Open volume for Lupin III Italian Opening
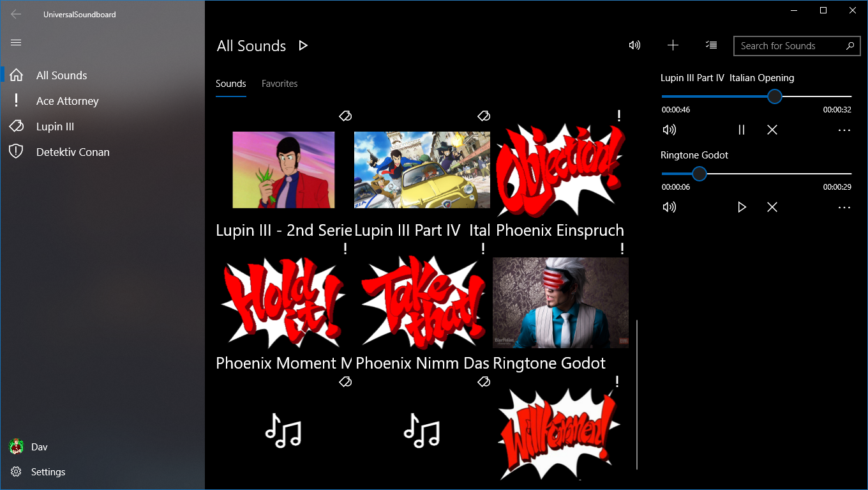This screenshot has width=868, height=490. click(669, 130)
